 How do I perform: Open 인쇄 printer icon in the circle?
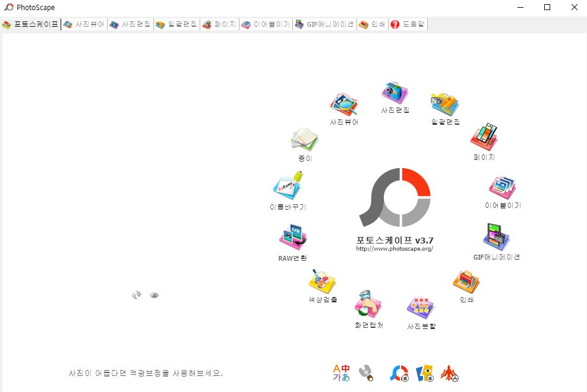tap(466, 282)
